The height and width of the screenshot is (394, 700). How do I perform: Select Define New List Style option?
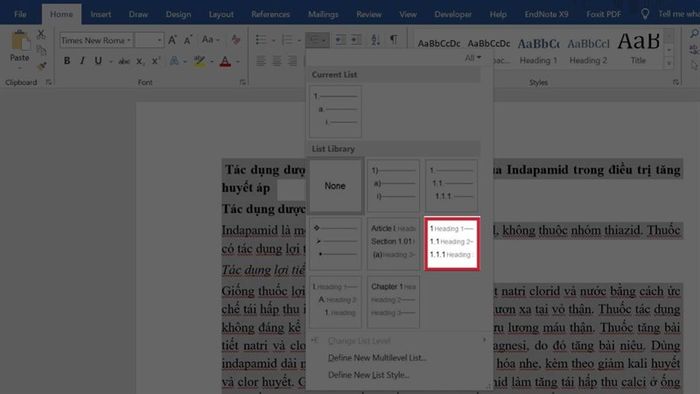click(x=369, y=375)
